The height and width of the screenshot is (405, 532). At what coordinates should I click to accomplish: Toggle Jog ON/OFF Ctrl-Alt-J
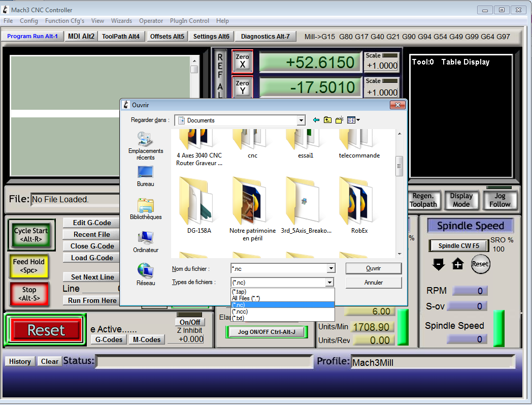267,332
